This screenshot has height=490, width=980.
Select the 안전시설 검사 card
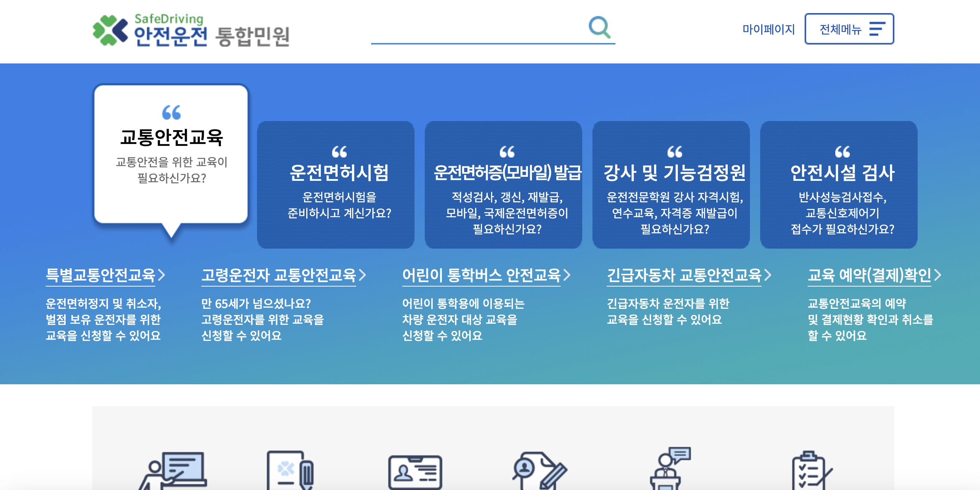(839, 185)
